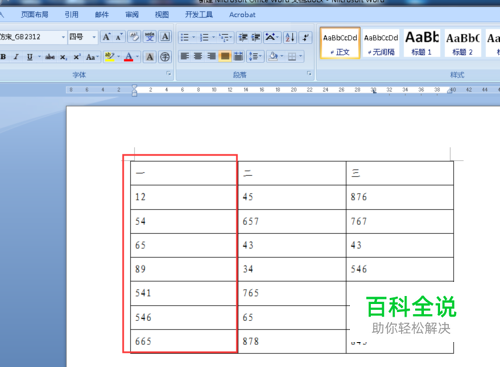Screen dimensions: 500x367
Task: Open the Font dialog launcher
Action: click(x=169, y=73)
